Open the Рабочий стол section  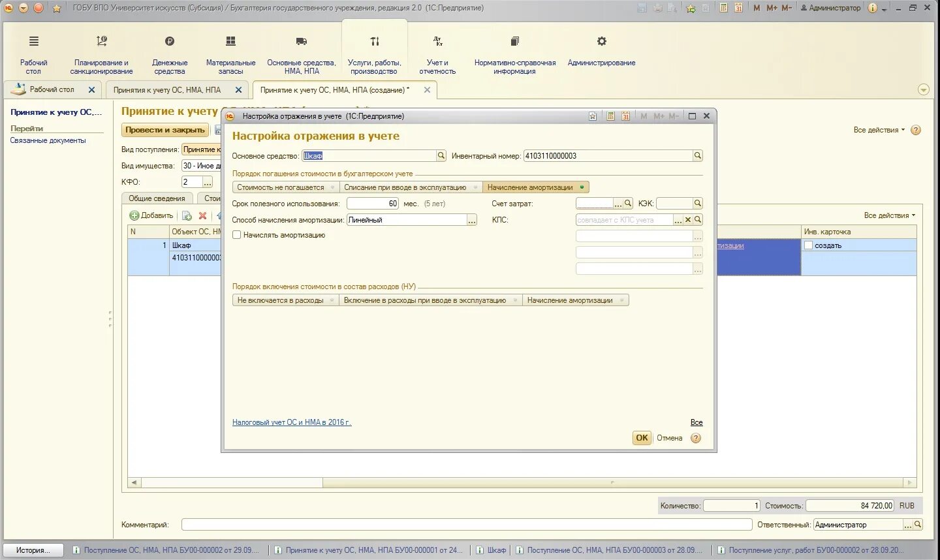click(x=33, y=55)
